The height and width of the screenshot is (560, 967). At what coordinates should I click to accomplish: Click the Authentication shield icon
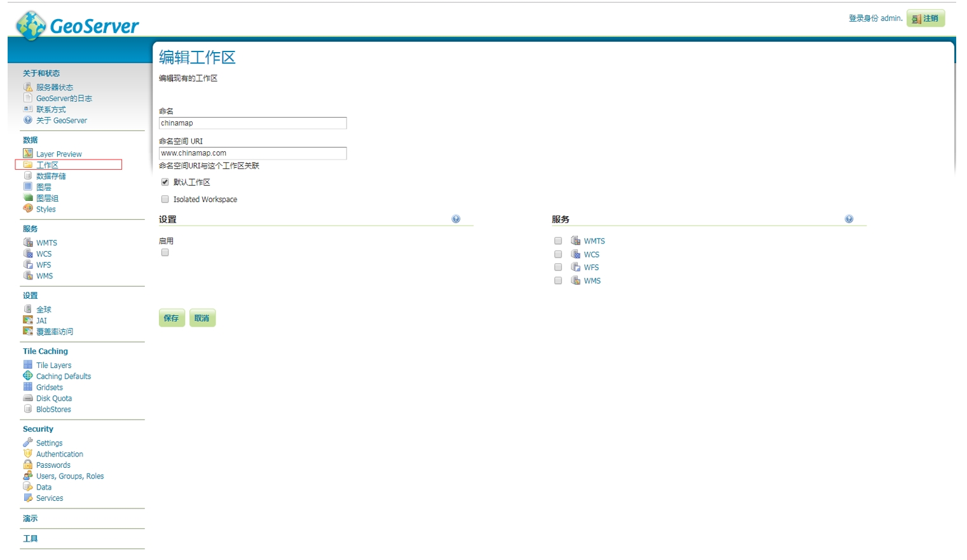pos(28,454)
